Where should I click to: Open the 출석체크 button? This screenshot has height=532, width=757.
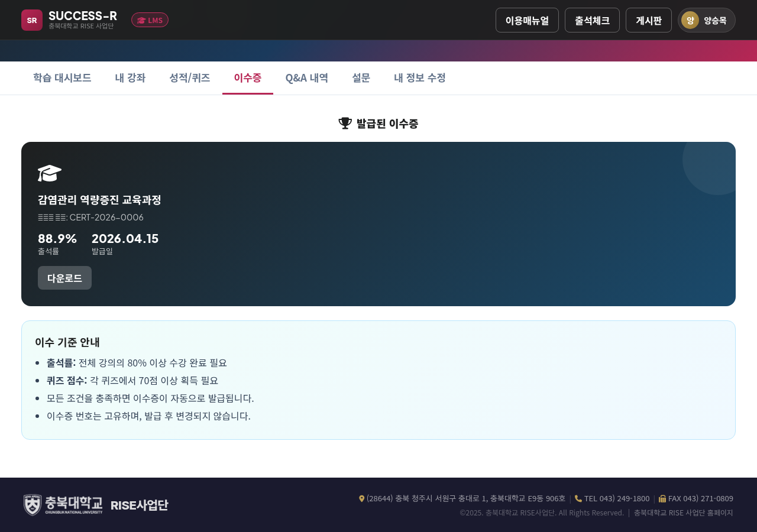(x=592, y=20)
